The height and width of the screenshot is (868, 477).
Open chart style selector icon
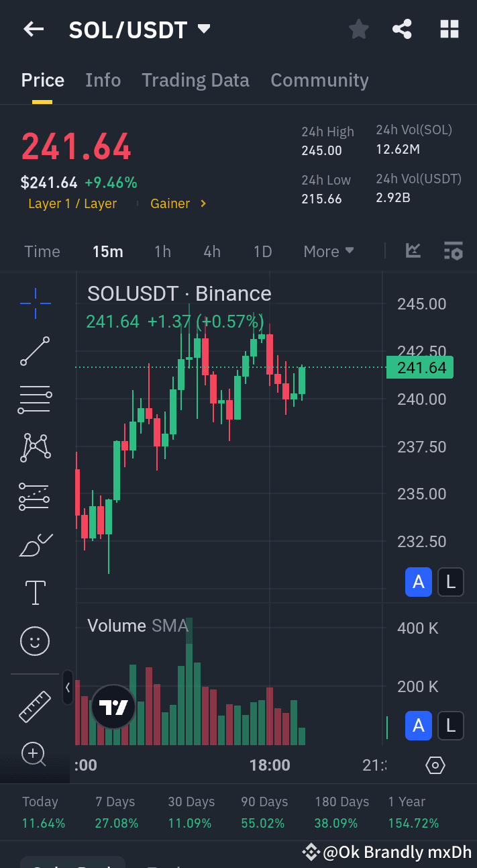point(413,250)
